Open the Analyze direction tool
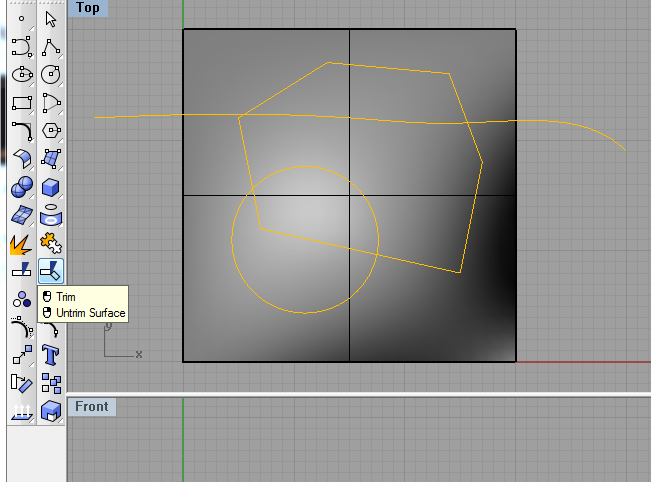This screenshot has width=651, height=482. [22, 383]
